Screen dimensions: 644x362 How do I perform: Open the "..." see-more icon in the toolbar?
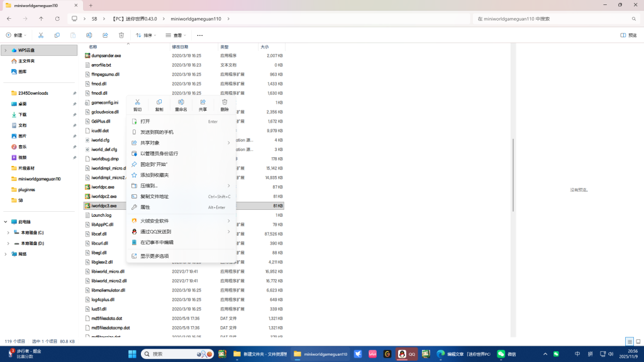(x=199, y=36)
